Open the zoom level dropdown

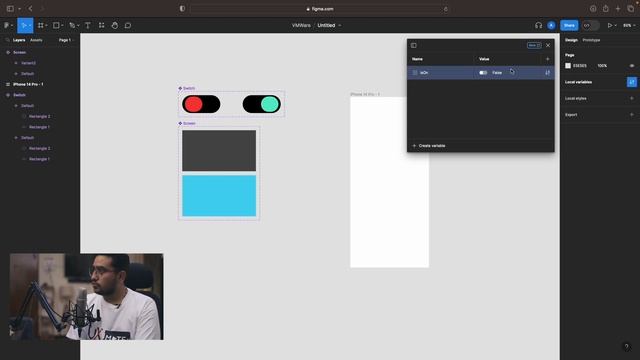(x=629, y=25)
